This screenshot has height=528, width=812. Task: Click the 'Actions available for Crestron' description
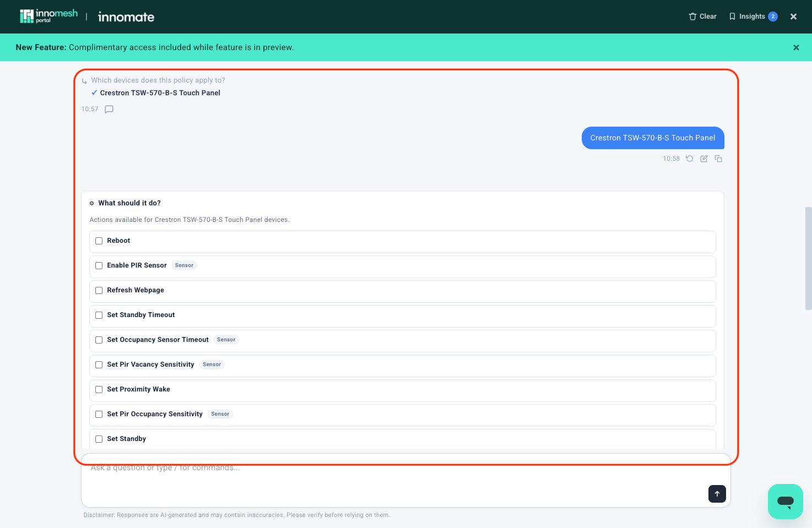pyautogui.click(x=190, y=220)
